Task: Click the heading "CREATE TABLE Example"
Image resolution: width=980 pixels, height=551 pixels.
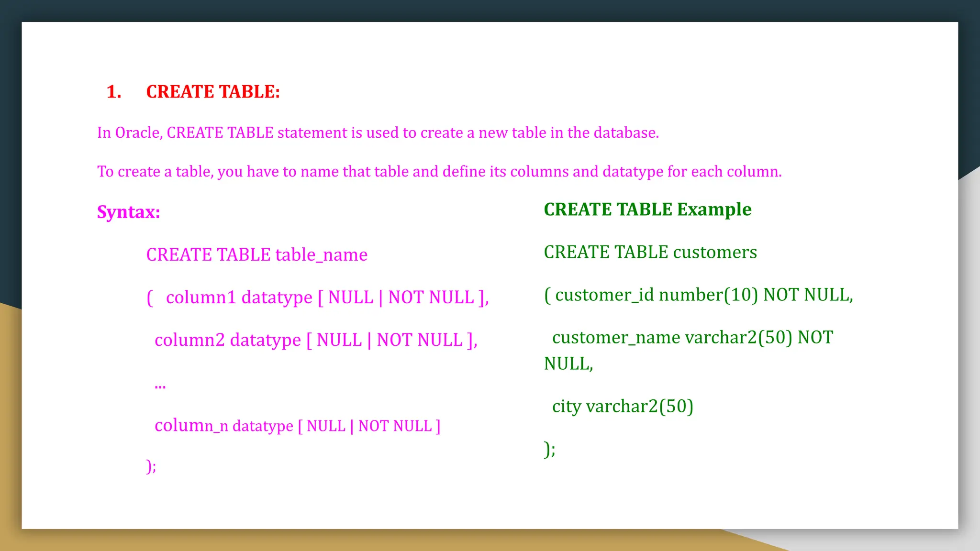Action: [647, 209]
